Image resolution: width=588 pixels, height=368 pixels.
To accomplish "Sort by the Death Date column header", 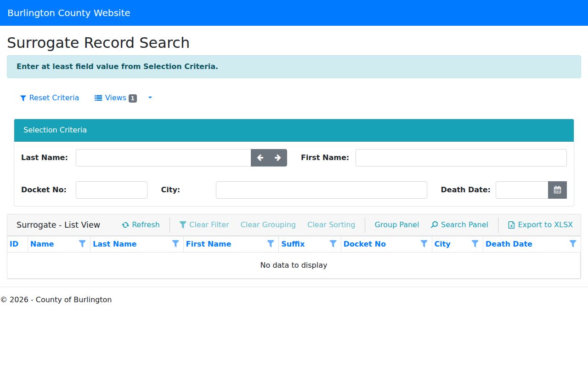I will (x=509, y=244).
